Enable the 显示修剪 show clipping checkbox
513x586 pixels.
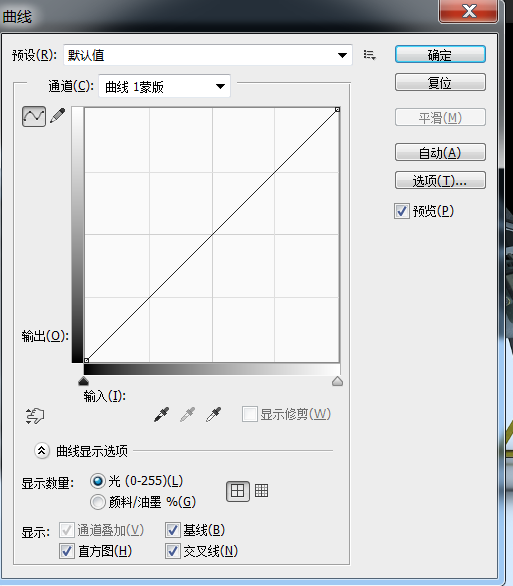tap(250, 414)
